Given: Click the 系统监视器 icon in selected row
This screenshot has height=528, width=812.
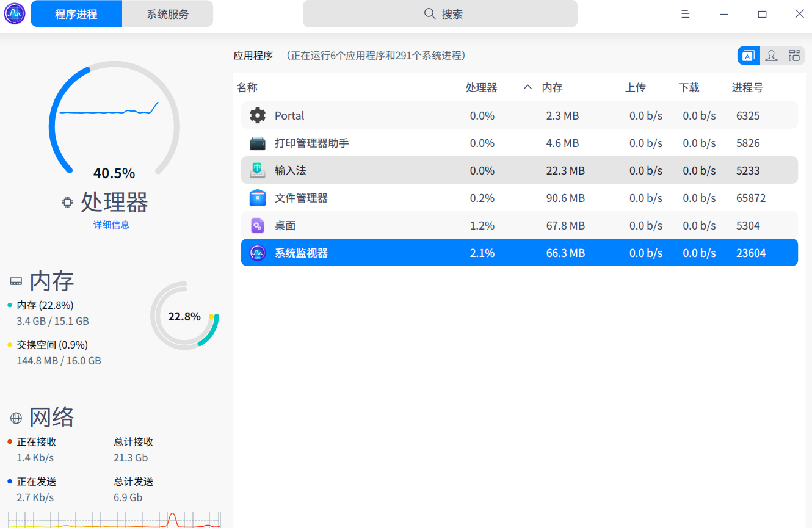Looking at the screenshot, I should (257, 252).
